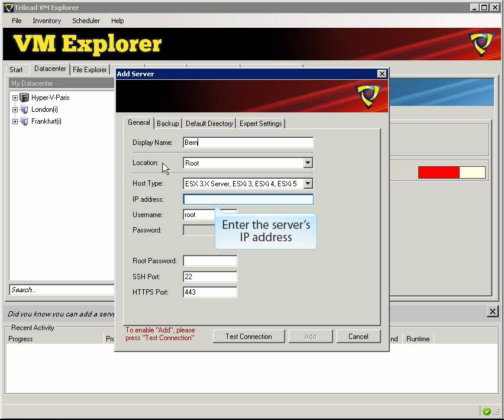The width and height of the screenshot is (504, 420).
Task: Focus the IP address field
Action: [248, 199]
